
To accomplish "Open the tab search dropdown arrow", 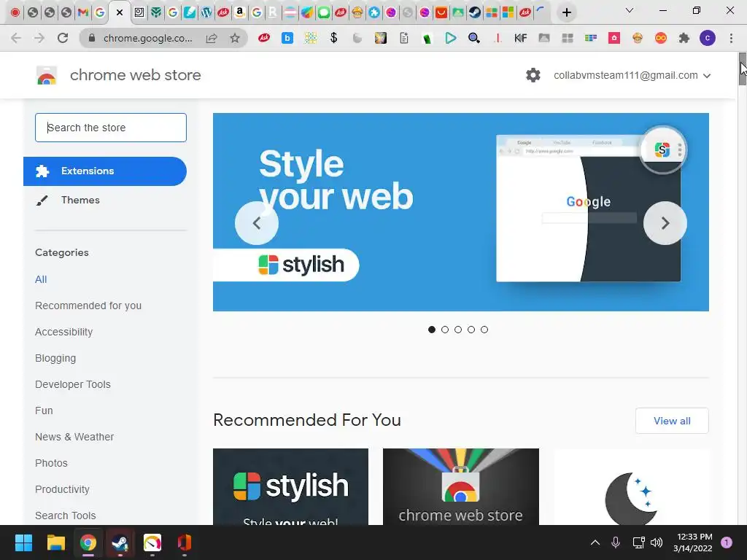I will click(x=630, y=10).
